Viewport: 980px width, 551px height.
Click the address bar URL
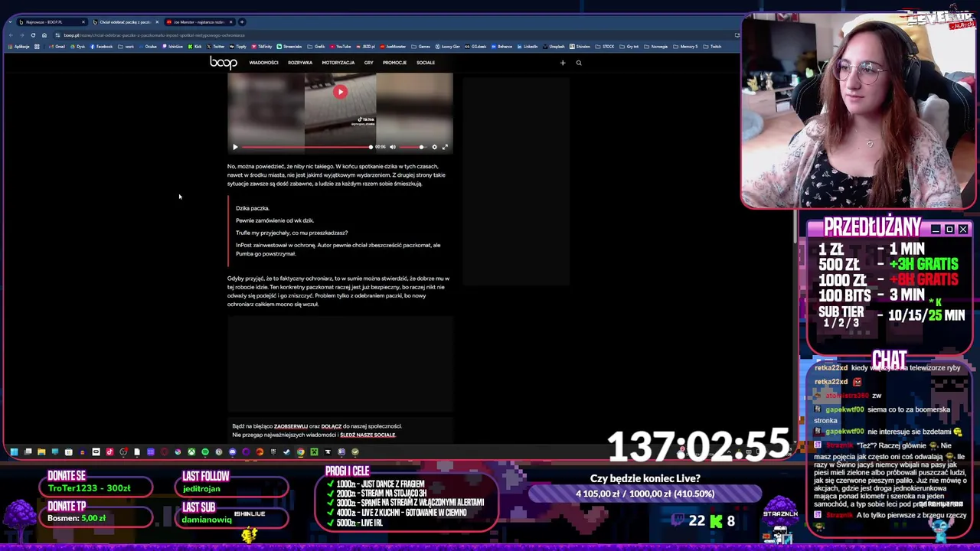[x=154, y=35]
